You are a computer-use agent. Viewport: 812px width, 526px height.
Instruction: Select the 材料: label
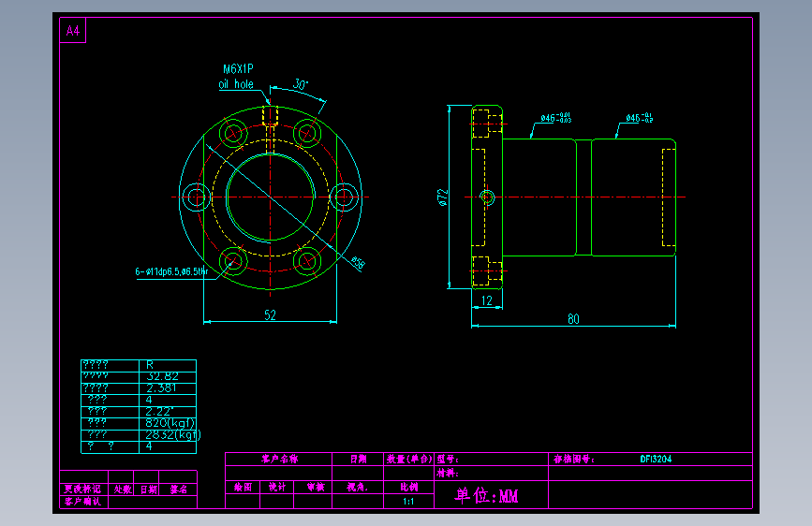(448, 473)
